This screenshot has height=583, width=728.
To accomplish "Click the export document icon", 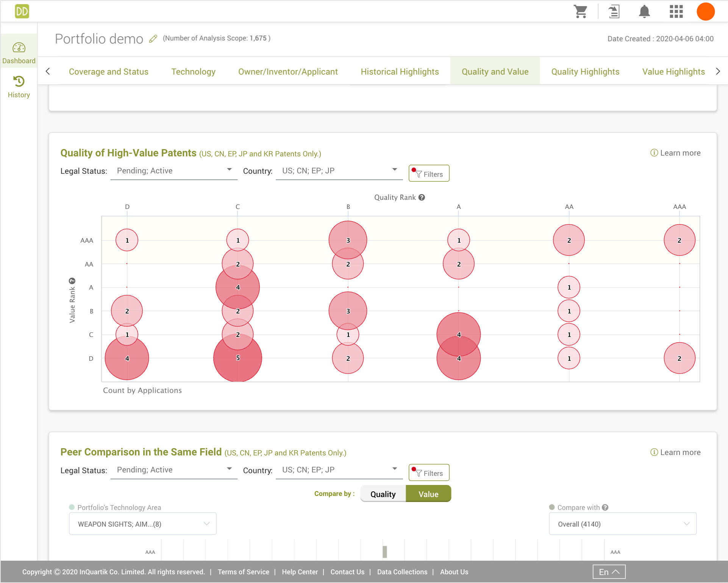I will [614, 11].
